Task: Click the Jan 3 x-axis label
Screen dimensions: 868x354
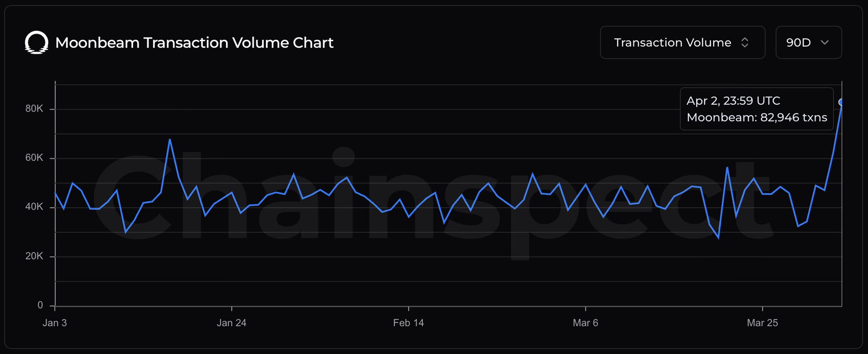Action: (x=55, y=323)
